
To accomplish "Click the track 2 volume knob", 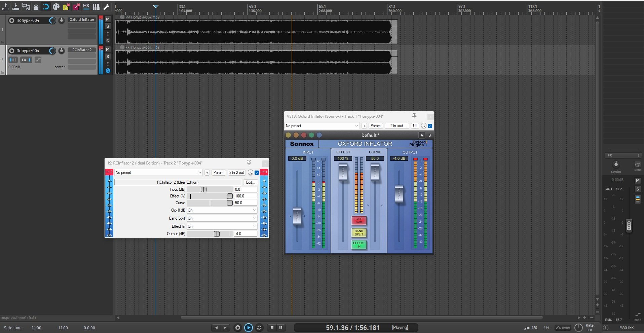I will click(x=52, y=51).
